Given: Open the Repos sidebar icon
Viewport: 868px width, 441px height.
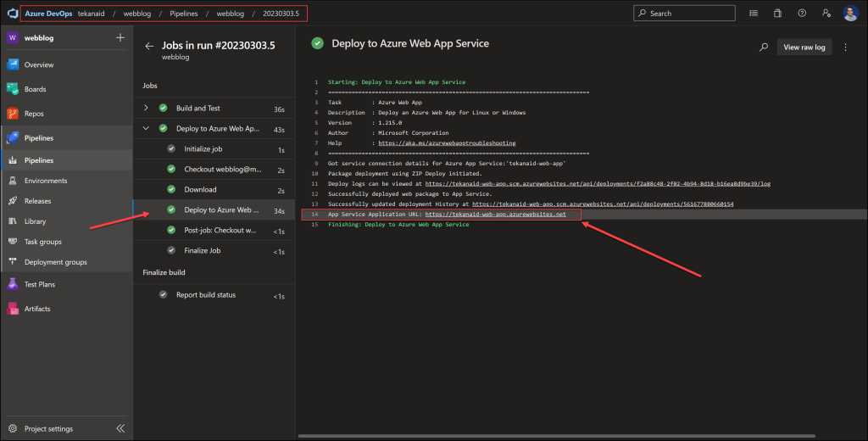Looking at the screenshot, I should click(x=13, y=114).
